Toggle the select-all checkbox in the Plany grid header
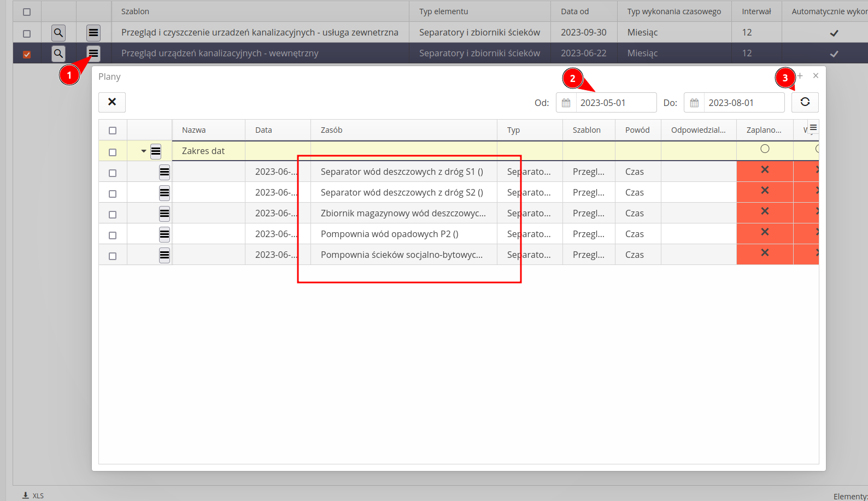The width and height of the screenshot is (868, 501). tap(113, 131)
